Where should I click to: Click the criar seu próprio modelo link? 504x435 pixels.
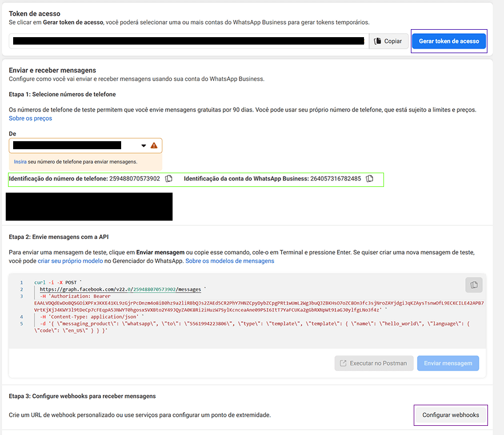tap(70, 261)
